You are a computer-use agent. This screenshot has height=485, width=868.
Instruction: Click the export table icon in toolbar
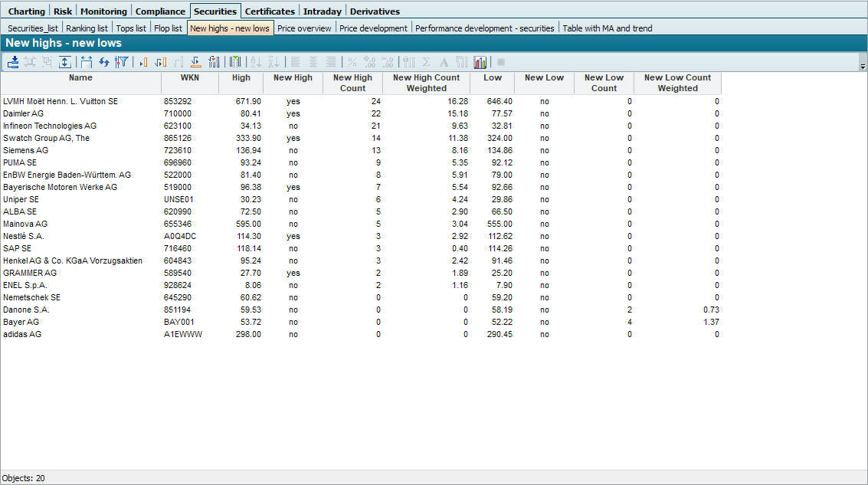(x=13, y=62)
